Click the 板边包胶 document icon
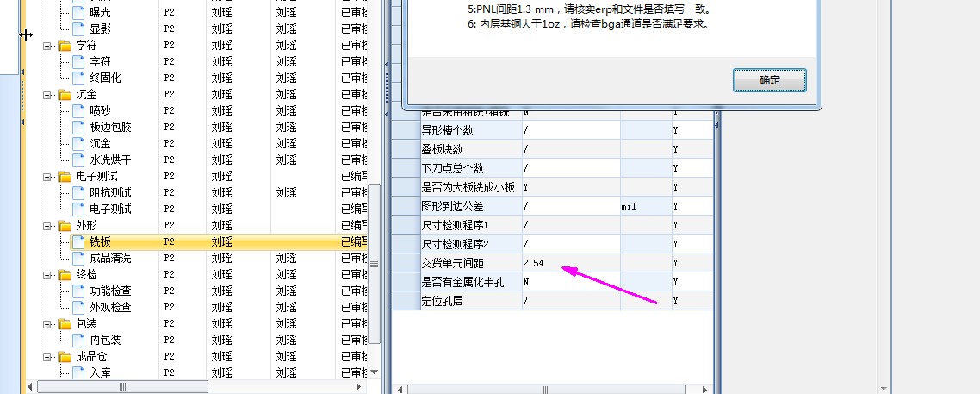980x394 pixels. coord(78,127)
